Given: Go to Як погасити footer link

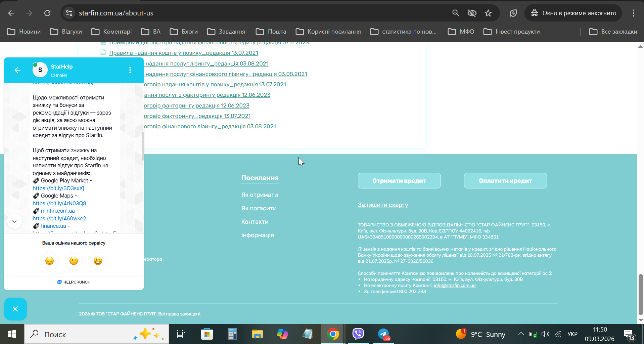Looking at the screenshot, I should coord(259,208).
